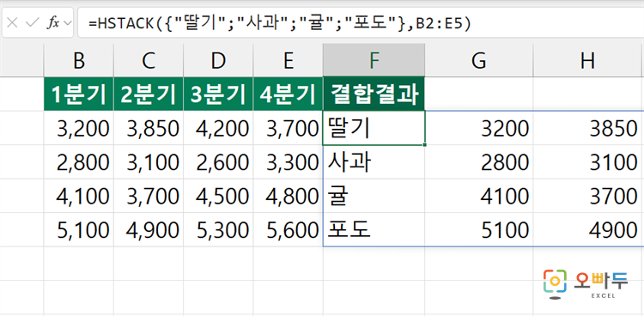The image size is (644, 316).
Task: Select cell 3100 in column H
Action: click(x=588, y=162)
